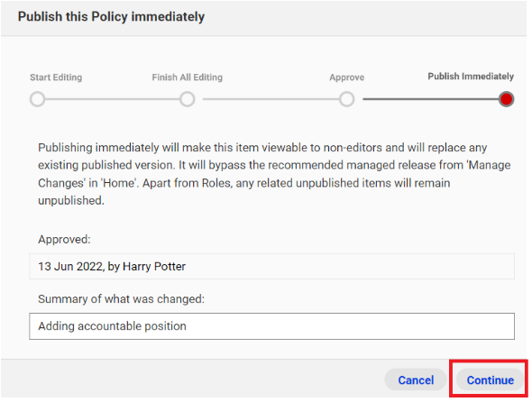532x402 pixels.
Task: Click the Start Editing step circle
Action: click(37, 99)
